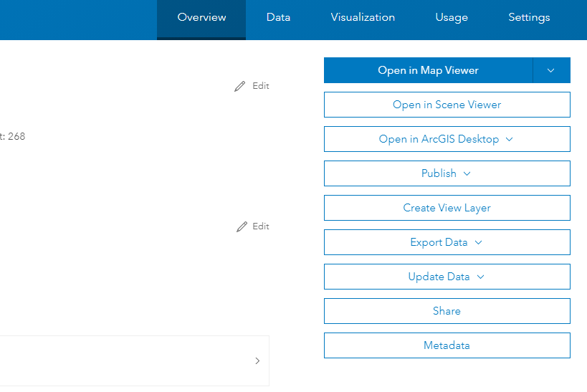This screenshot has height=392, width=587.
Task: Open the Settings tab
Action: (529, 17)
